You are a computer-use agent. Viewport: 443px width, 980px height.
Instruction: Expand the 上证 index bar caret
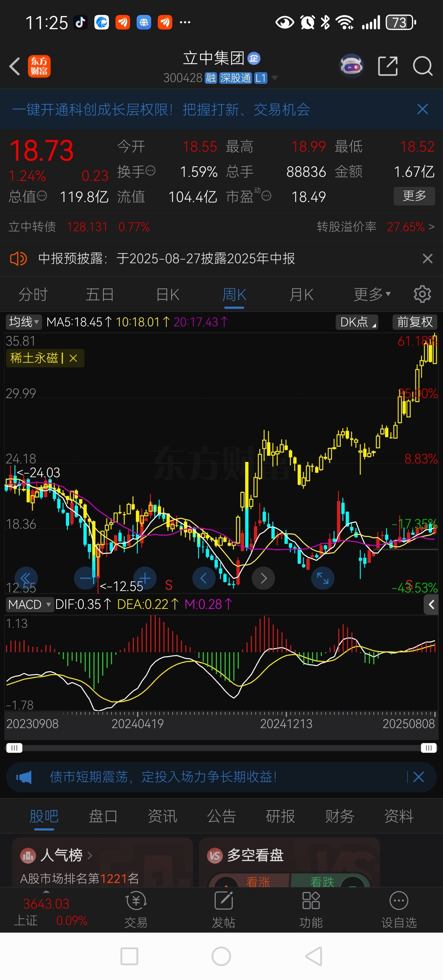click(46, 892)
